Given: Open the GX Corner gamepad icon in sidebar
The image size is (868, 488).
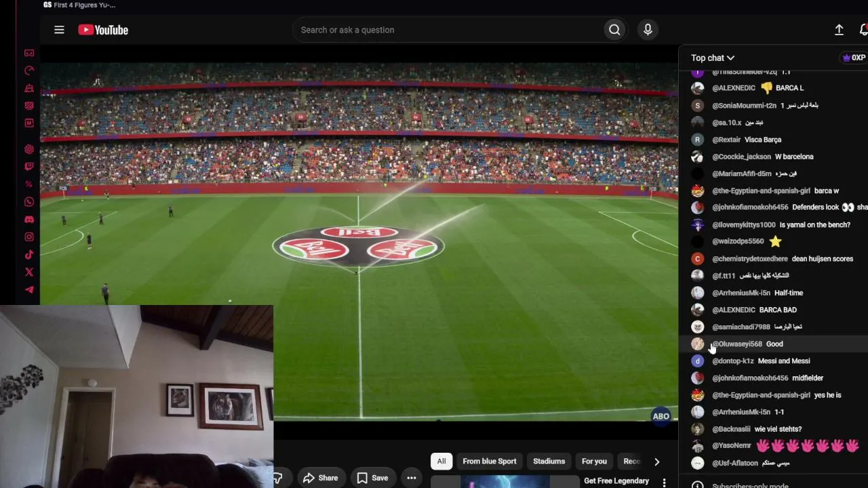Looking at the screenshot, I should pyautogui.click(x=29, y=53).
